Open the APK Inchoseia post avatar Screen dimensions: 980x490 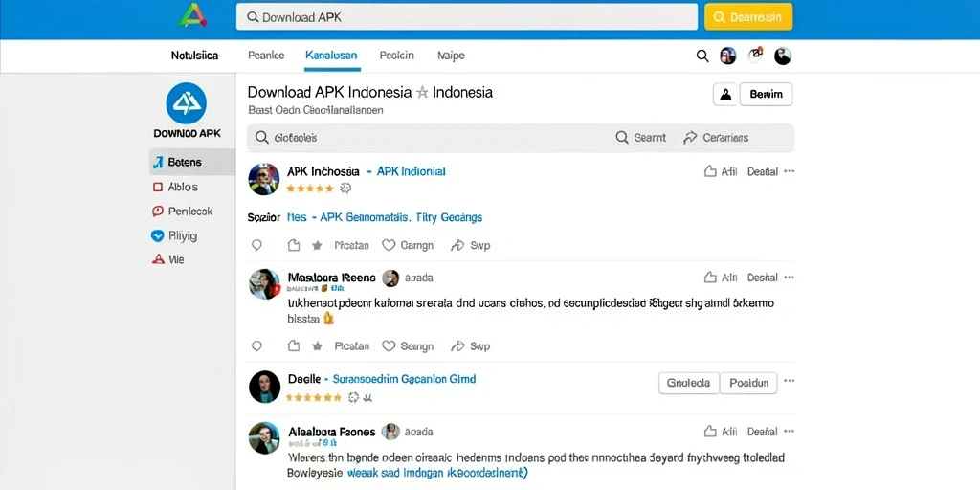[264, 179]
